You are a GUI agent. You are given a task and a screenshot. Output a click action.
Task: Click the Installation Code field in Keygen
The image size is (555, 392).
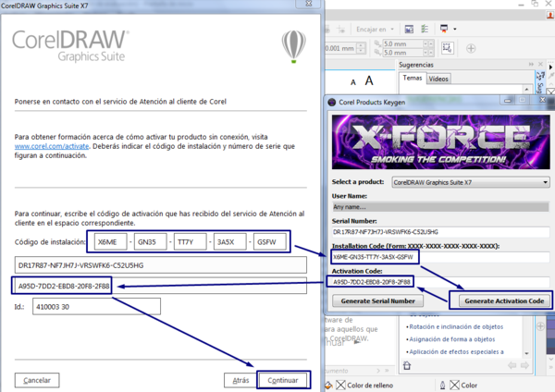pyautogui.click(x=440, y=257)
